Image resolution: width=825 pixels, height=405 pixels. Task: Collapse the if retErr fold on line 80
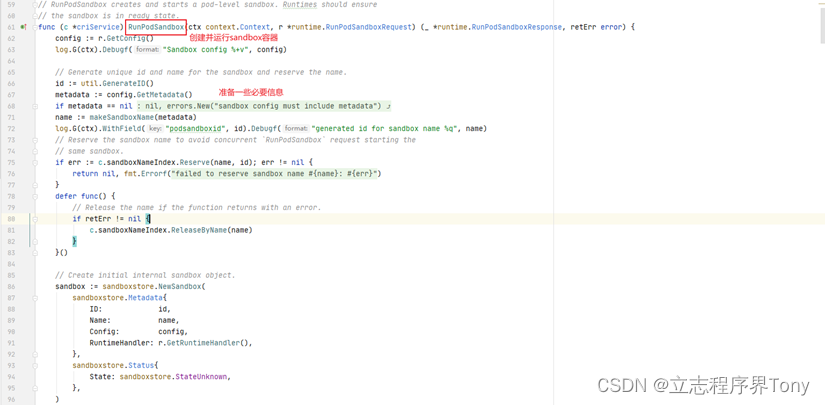(x=35, y=219)
